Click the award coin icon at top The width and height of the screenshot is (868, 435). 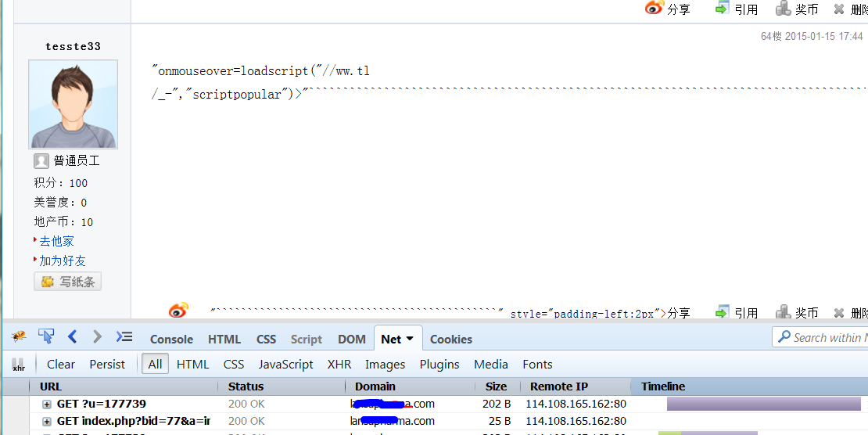click(784, 8)
